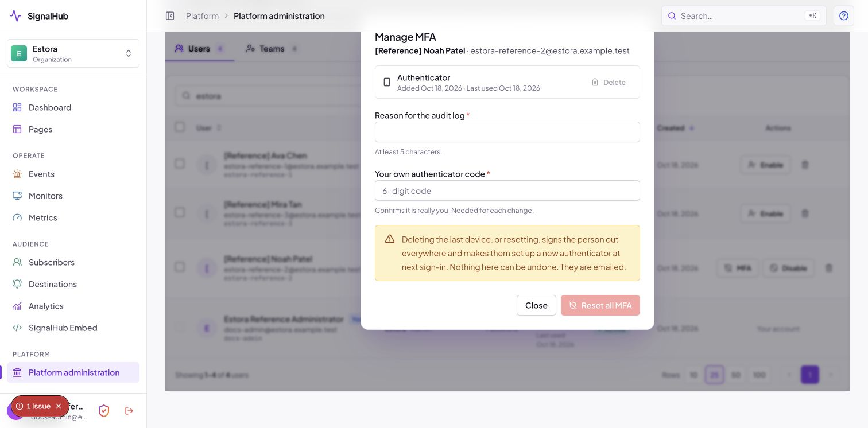Select Platform administration in sidebar
The width and height of the screenshot is (868, 428).
(73, 372)
